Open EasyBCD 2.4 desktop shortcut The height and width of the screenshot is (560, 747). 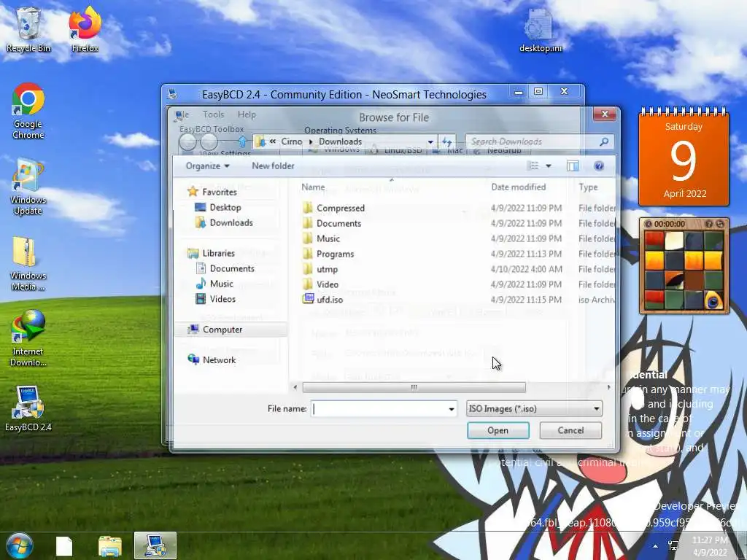[x=28, y=408]
